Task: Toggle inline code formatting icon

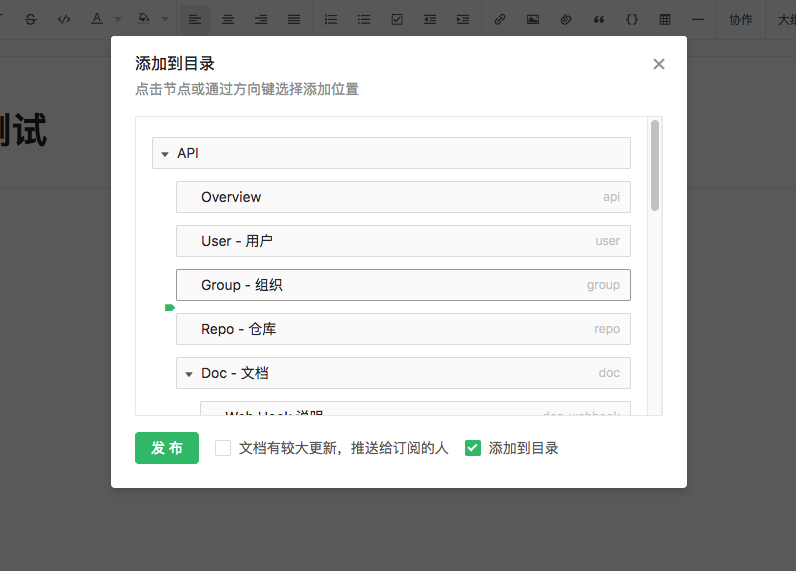Action: tap(64, 19)
